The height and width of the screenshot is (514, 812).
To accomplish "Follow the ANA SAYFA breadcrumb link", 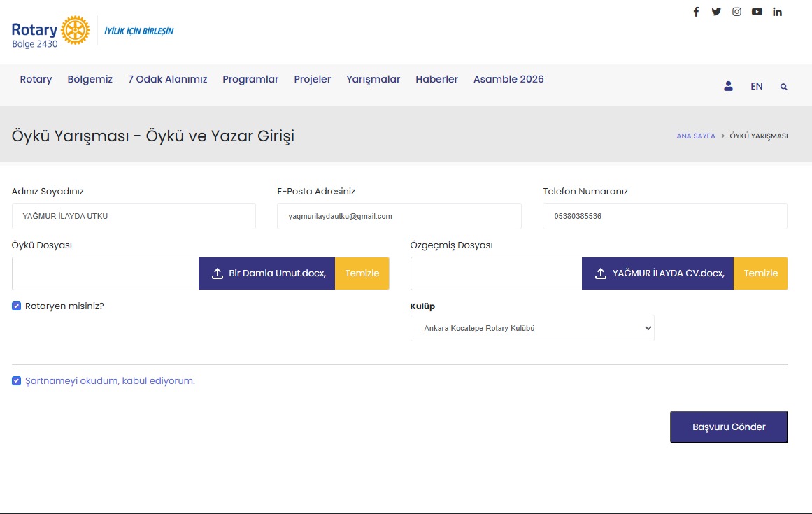I will click(x=695, y=136).
